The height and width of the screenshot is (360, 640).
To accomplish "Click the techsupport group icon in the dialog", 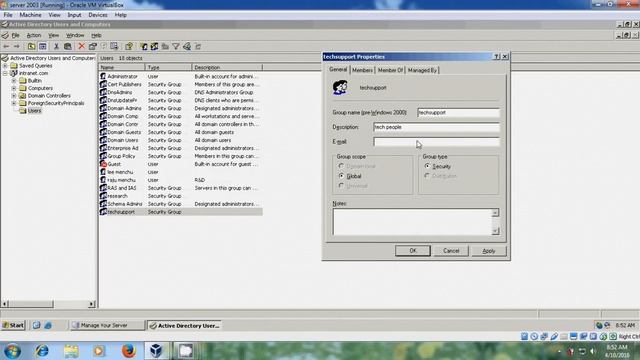I will point(340,88).
